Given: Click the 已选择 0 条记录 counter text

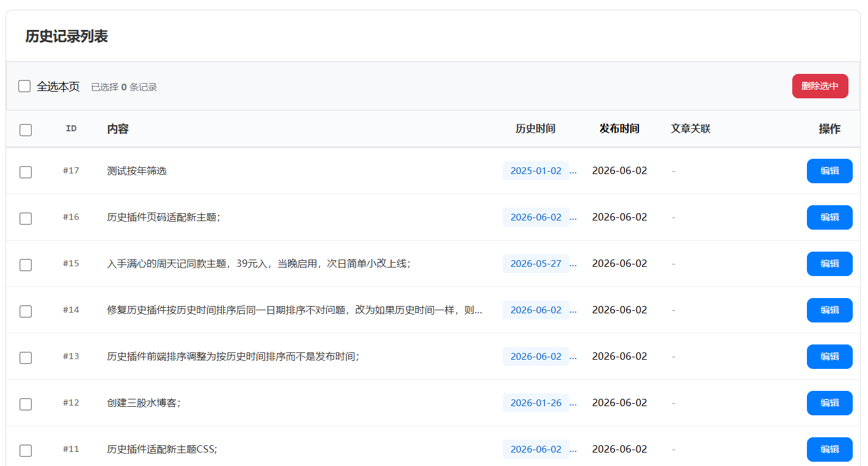Looking at the screenshot, I should [124, 87].
